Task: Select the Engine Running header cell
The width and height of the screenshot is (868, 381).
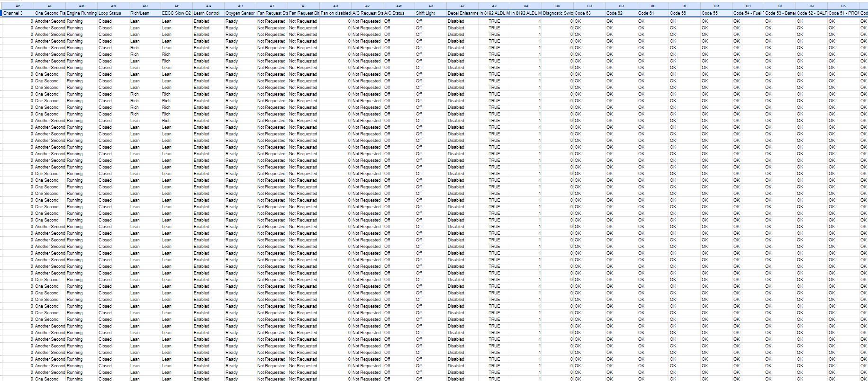Action: point(81,13)
